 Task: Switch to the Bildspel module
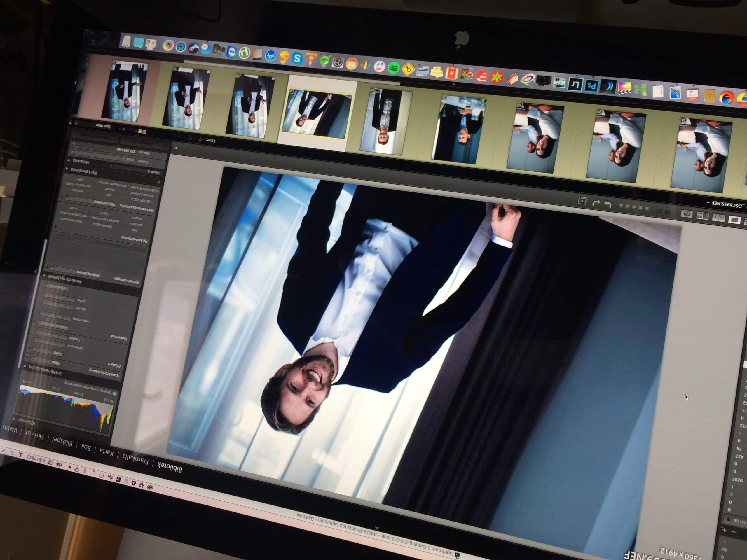point(62,442)
